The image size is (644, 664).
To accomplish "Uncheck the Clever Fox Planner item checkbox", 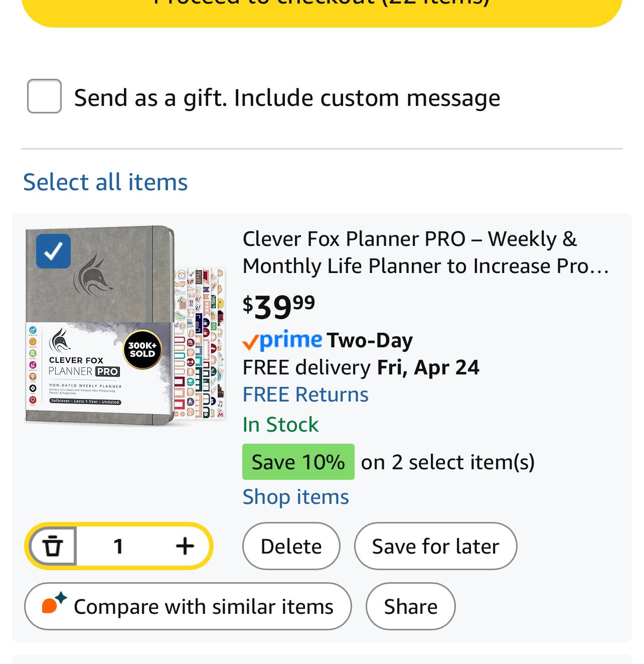I will (53, 251).
